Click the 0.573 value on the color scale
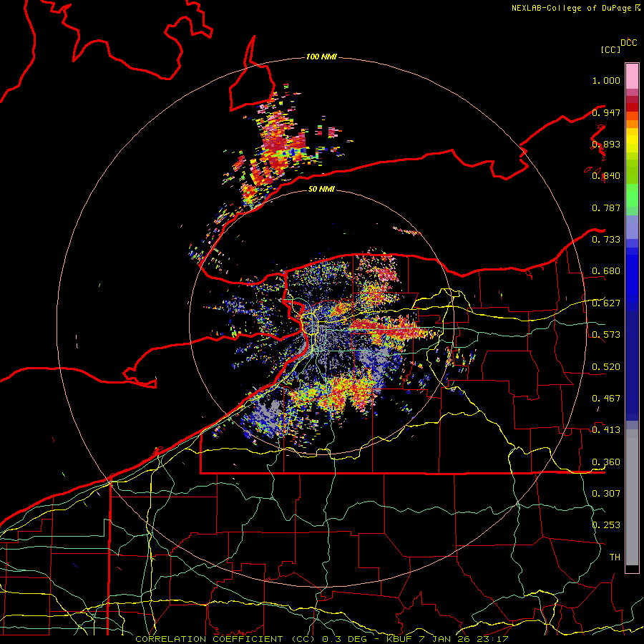 click(x=606, y=335)
